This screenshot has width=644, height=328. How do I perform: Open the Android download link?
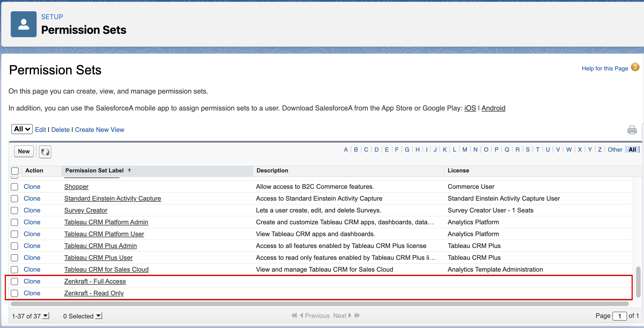pyautogui.click(x=493, y=108)
